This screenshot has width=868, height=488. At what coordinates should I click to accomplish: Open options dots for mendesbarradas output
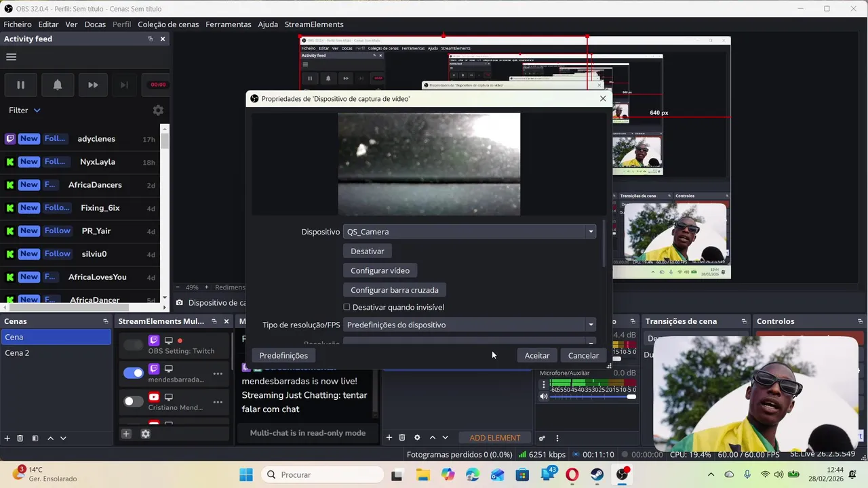tap(218, 373)
